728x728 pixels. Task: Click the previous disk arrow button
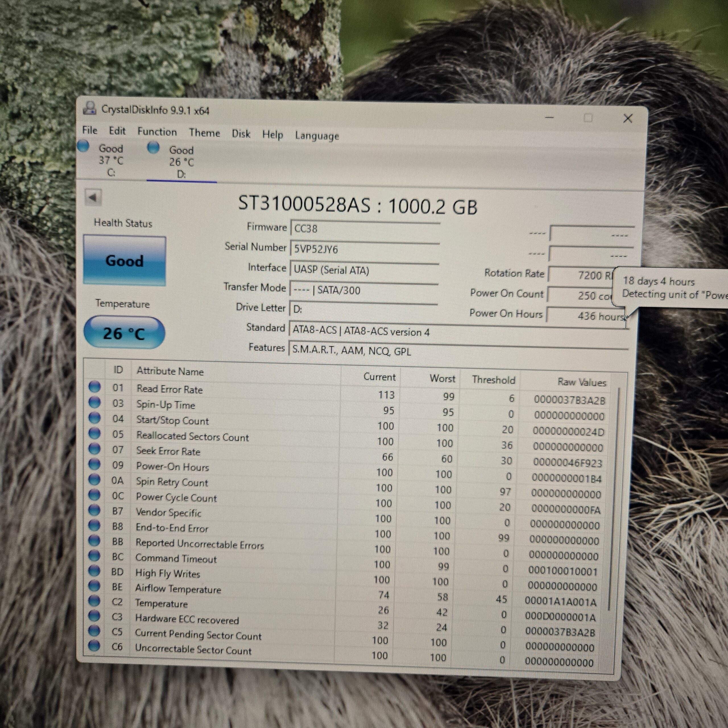click(x=93, y=197)
